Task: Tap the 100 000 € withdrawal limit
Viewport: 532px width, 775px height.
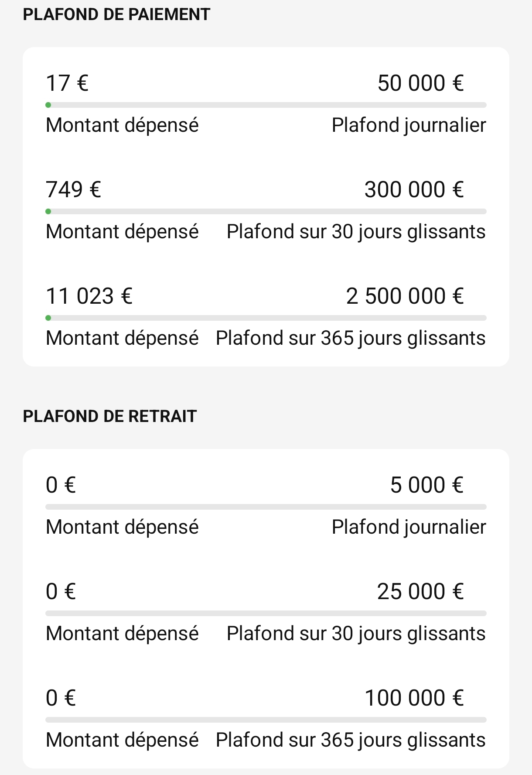Action: [414, 698]
